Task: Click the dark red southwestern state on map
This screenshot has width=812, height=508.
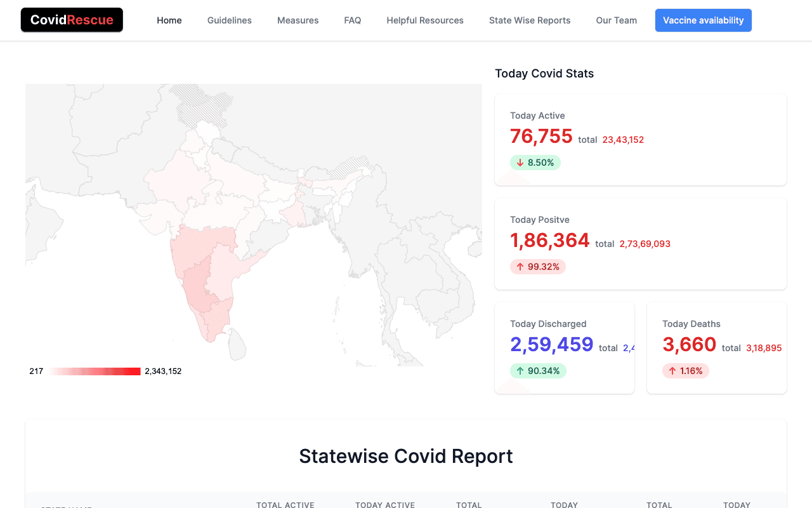Action: [198, 286]
